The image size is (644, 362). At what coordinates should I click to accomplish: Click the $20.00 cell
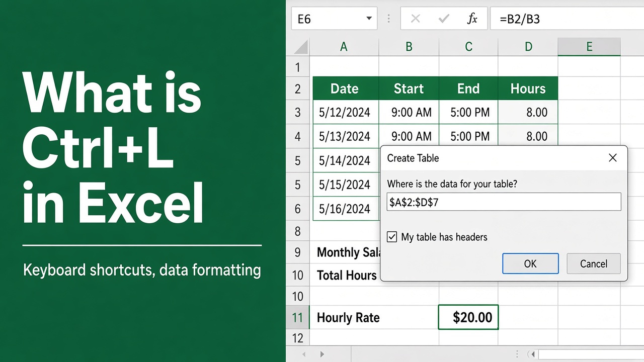tap(468, 317)
